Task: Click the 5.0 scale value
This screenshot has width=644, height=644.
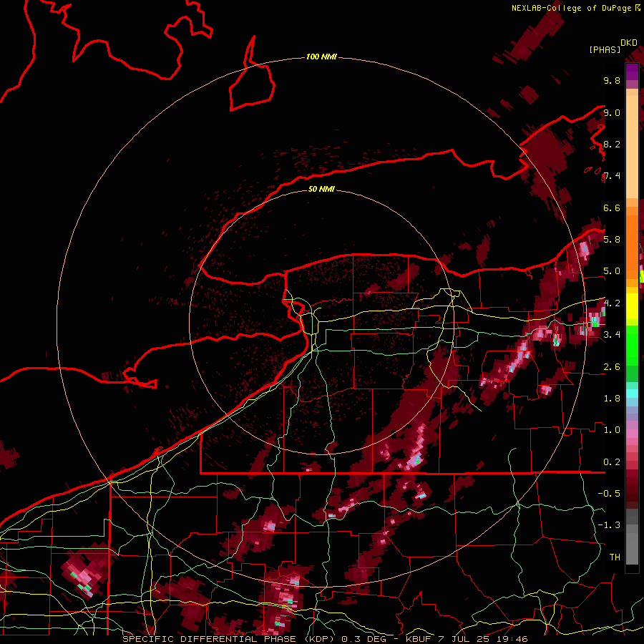Action: tap(612, 271)
